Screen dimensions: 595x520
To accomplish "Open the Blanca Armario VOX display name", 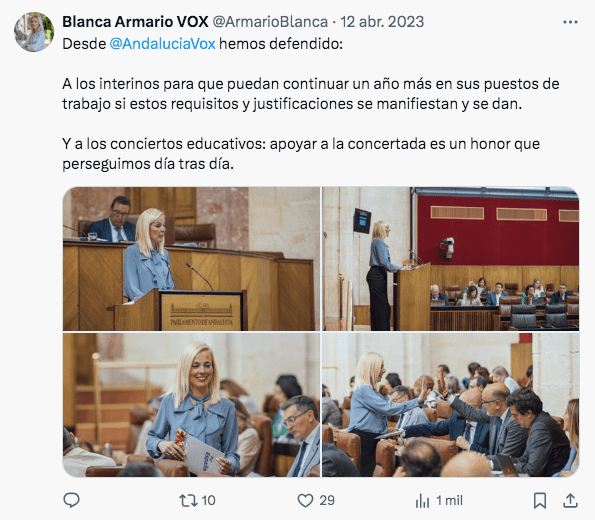I will pyautogui.click(x=135, y=22).
